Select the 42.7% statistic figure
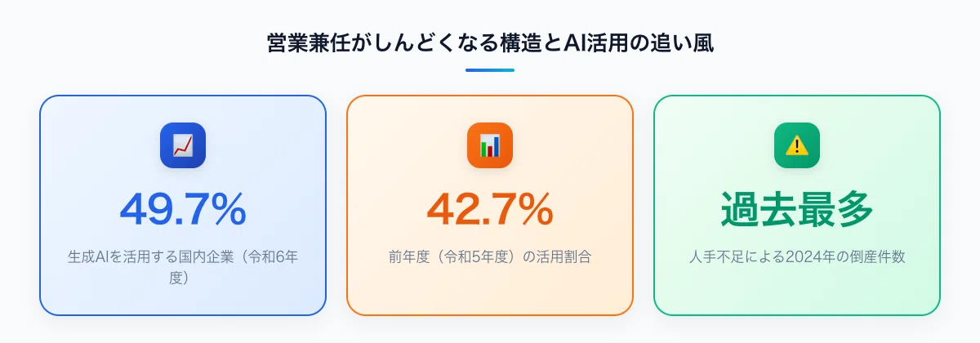The width and height of the screenshot is (980, 343). coord(490,210)
